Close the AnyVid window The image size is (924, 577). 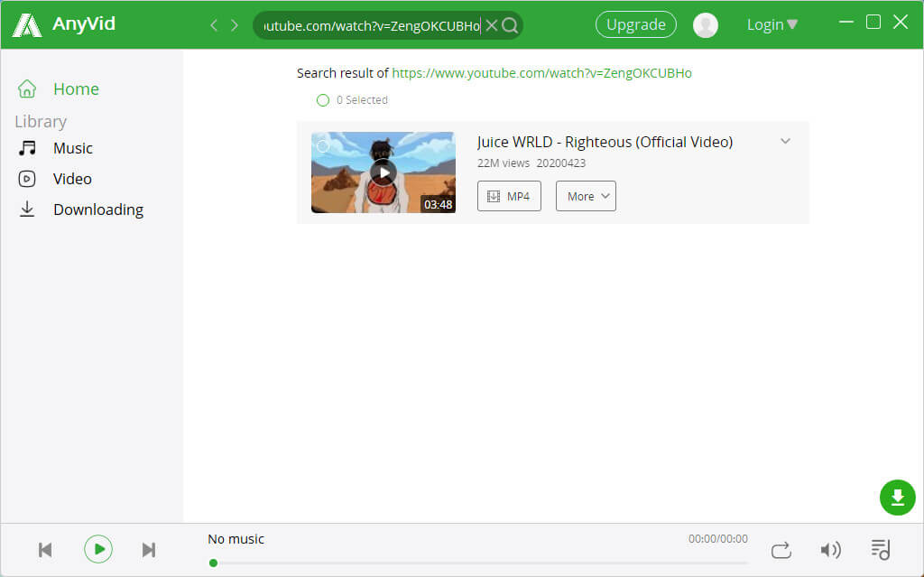pyautogui.click(x=901, y=22)
